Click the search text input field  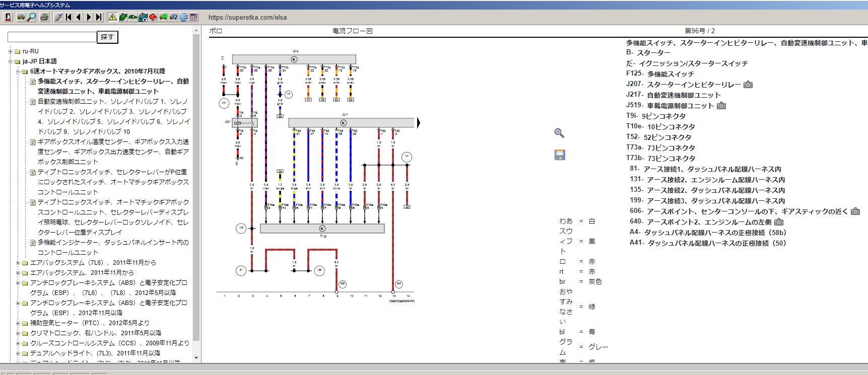[x=52, y=37]
